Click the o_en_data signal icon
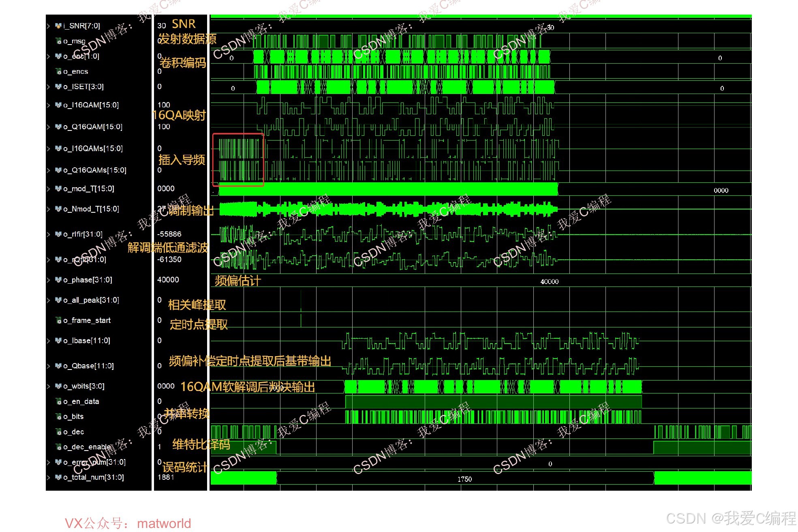Viewport: 798px width, 532px height. (58, 402)
